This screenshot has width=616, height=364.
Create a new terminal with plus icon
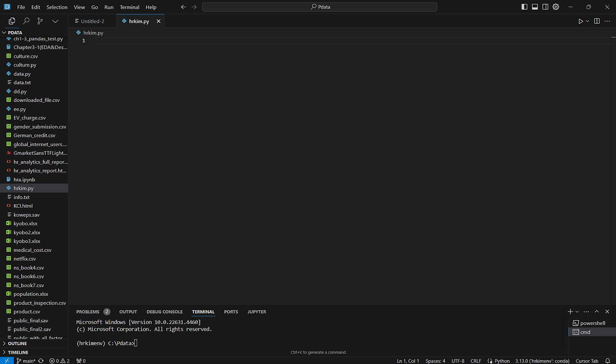[570, 312]
